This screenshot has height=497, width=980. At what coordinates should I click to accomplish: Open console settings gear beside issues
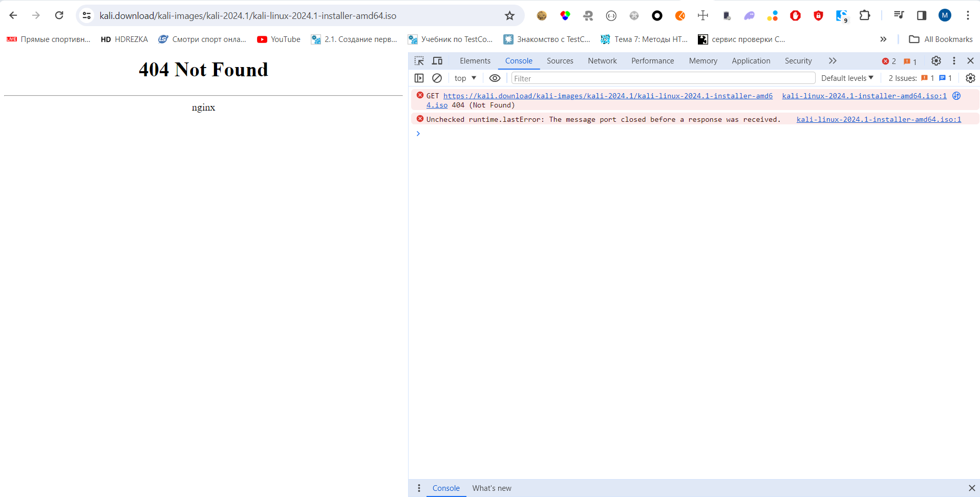(x=970, y=78)
